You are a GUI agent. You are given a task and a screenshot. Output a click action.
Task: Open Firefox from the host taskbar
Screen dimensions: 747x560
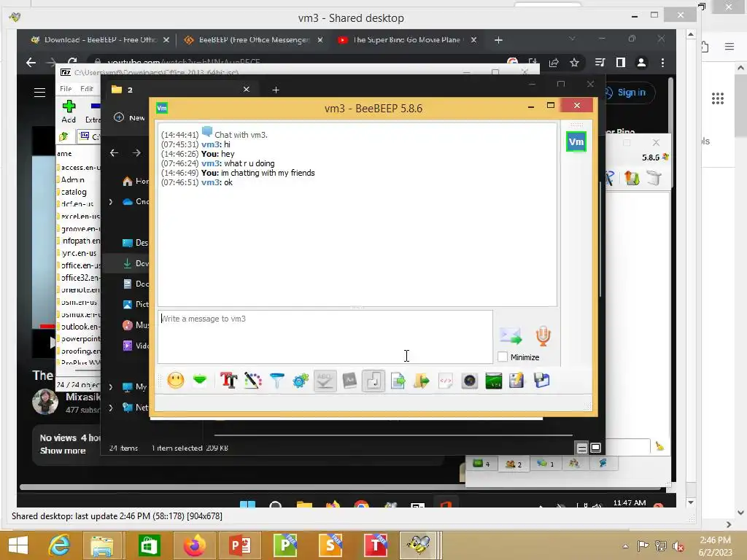point(194,545)
